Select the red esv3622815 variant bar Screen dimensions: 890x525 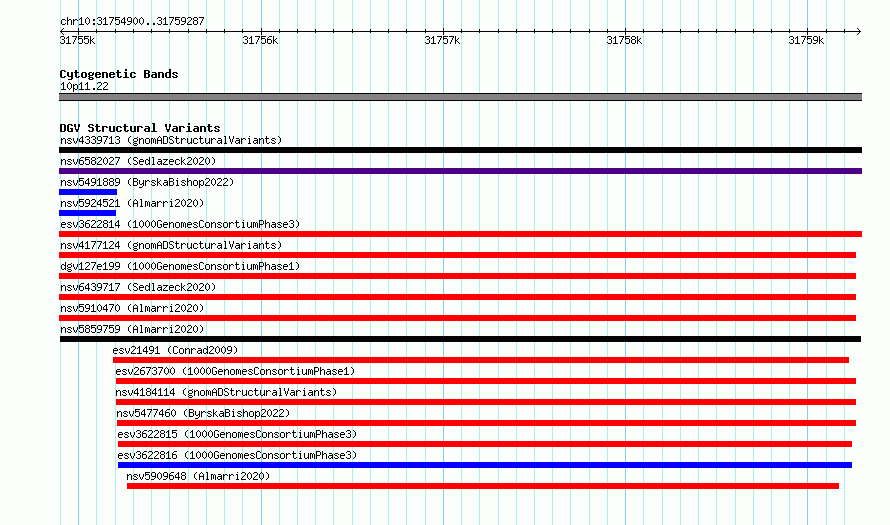pyautogui.click(x=485, y=444)
